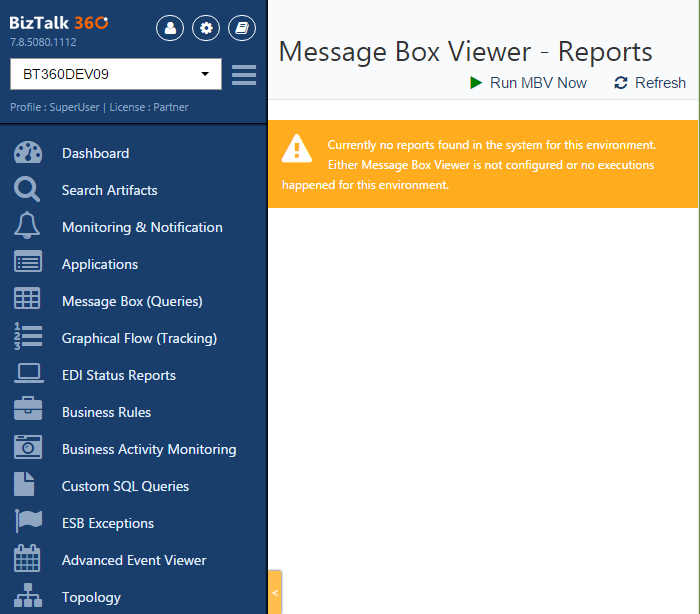The image size is (700, 614).
Task: Click the Dashboard gauge icon
Action: [x=28, y=153]
